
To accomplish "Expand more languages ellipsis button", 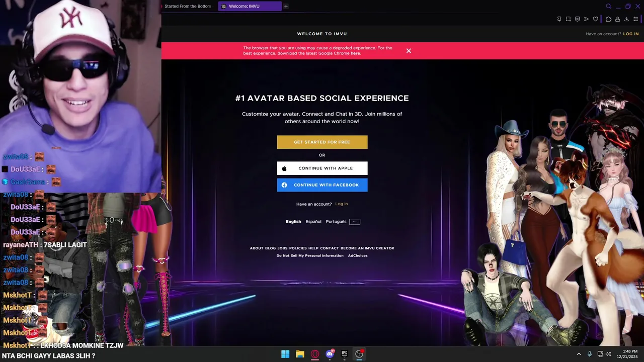I will (355, 222).
